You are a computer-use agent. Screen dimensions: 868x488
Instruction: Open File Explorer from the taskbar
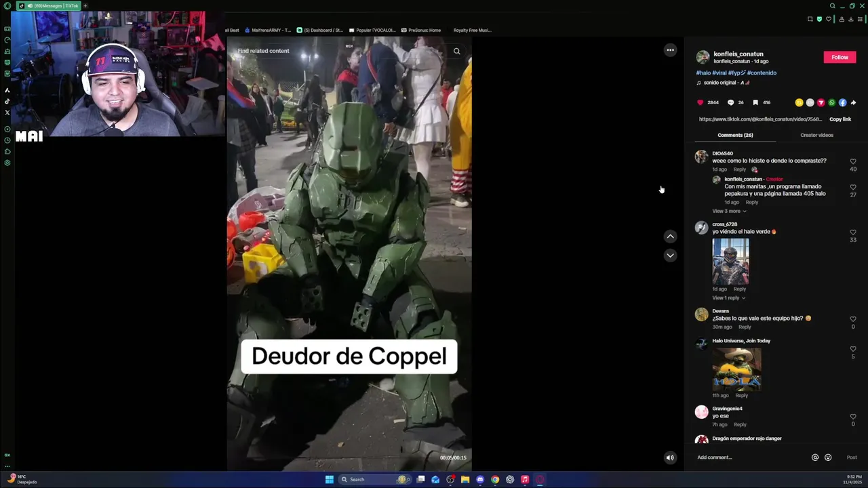click(x=465, y=479)
